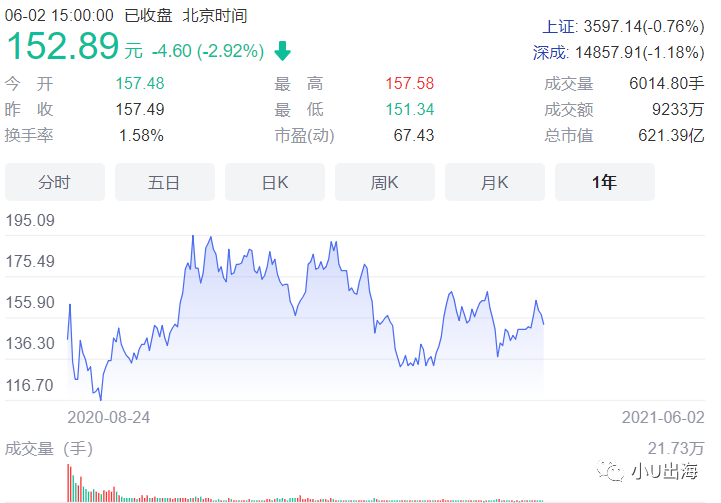The height and width of the screenshot is (503, 721).
Task: Click the 总市值 value 621.39亿
Action: (671, 136)
